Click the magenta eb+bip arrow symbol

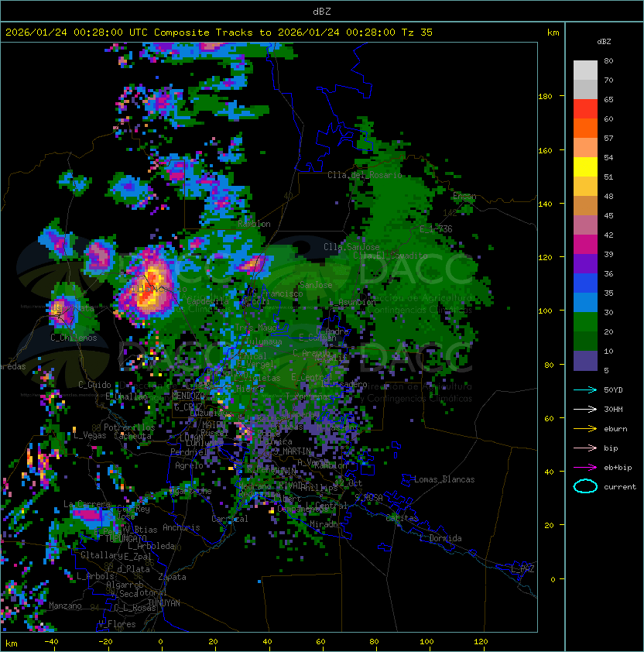click(x=585, y=468)
